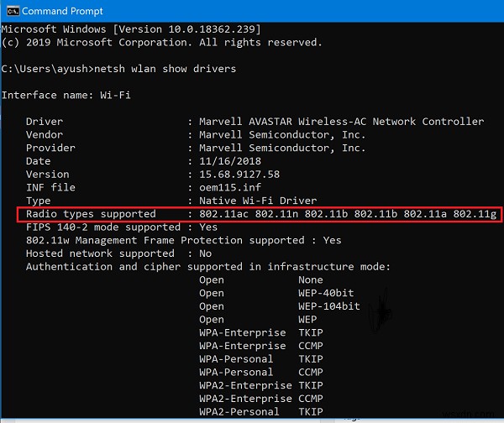Image resolution: width=504 pixels, height=423 pixels.
Task: Select the Provider row text
Action: pyautogui.click(x=196, y=148)
